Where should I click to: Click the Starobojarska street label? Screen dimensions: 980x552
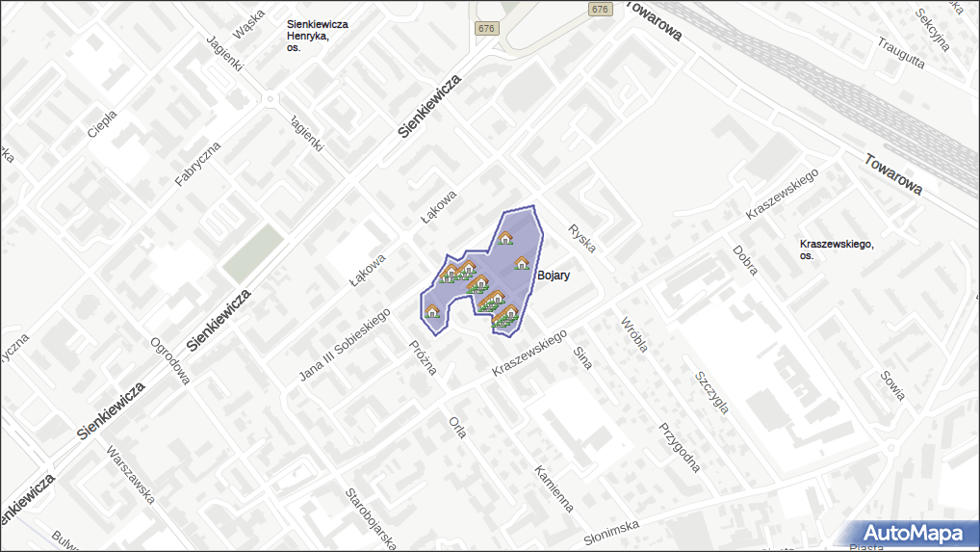pos(372,518)
